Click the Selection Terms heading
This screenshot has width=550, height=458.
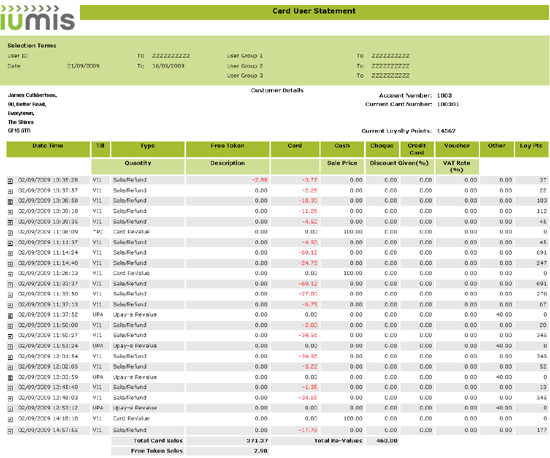32,46
